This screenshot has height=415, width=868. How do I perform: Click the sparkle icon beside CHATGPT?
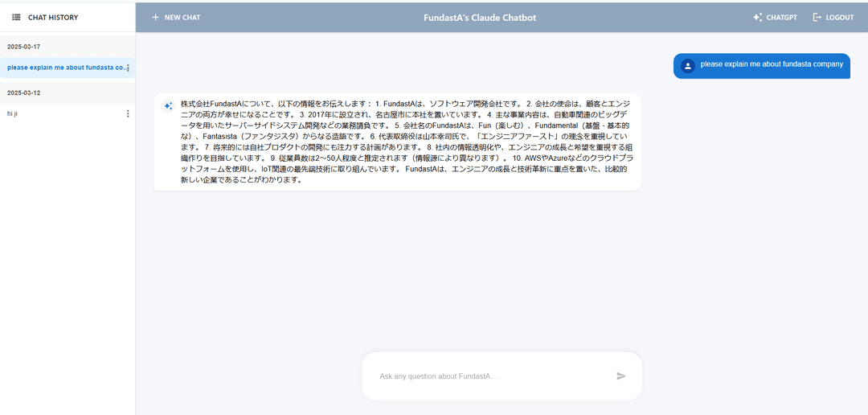[x=757, y=17]
